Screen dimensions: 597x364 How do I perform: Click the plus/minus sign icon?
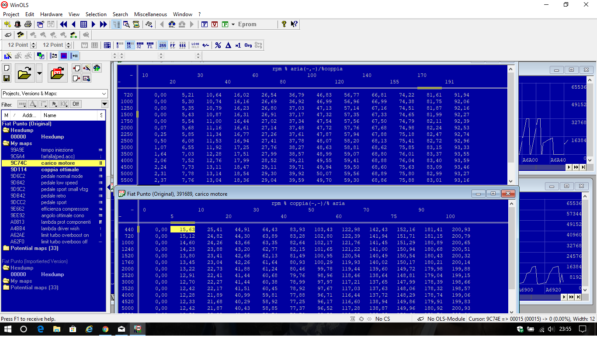click(x=206, y=45)
